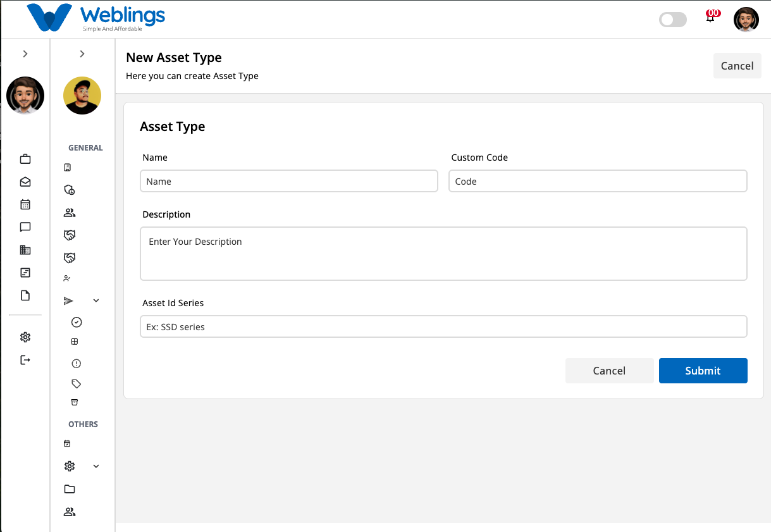Click the Description text area
This screenshot has width=771, height=532.
tap(443, 254)
